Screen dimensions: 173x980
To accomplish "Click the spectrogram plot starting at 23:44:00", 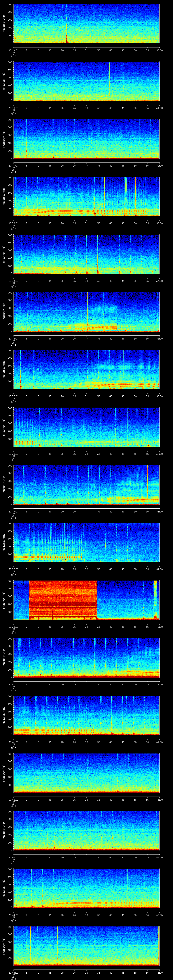I will click(x=87, y=888).
